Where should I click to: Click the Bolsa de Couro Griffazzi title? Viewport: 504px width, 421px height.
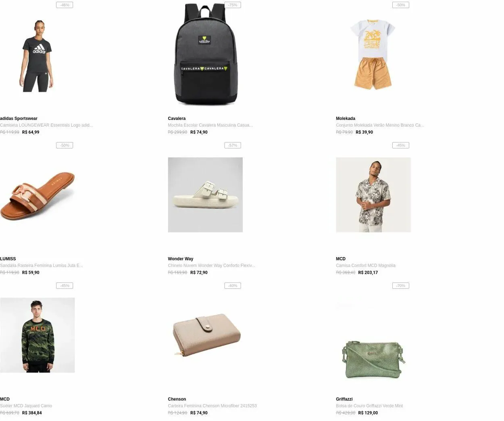pyautogui.click(x=369, y=406)
